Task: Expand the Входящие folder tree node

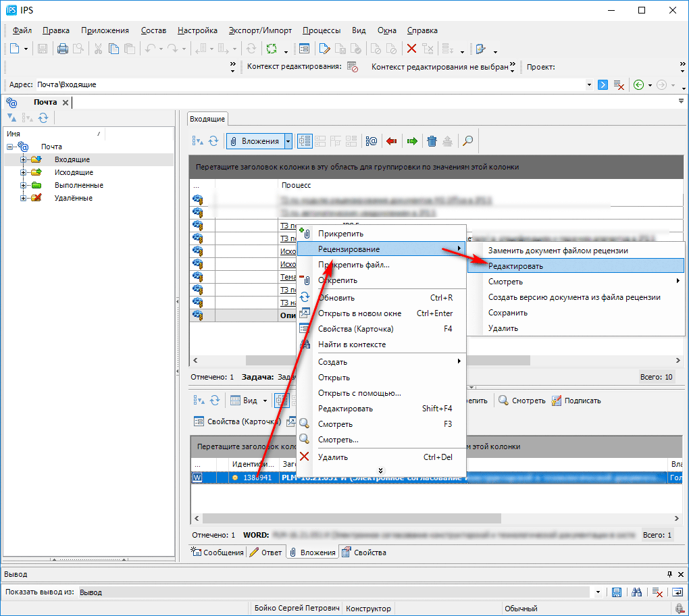Action: click(23, 159)
